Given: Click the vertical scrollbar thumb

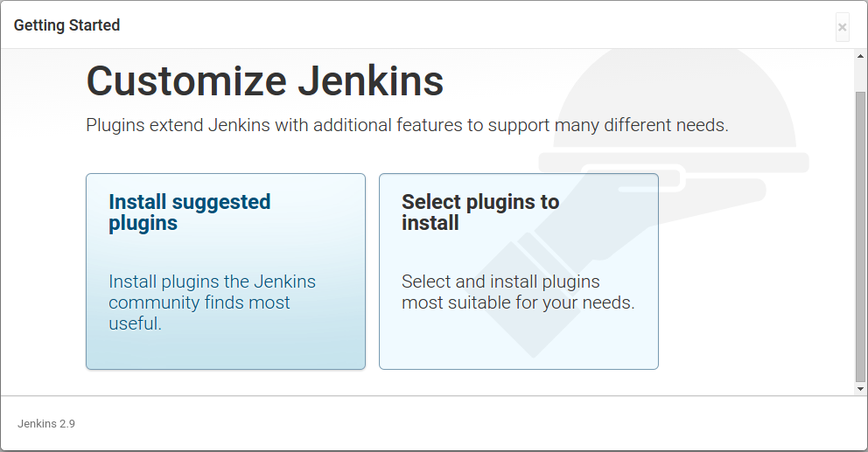Looking at the screenshot, I should pyautogui.click(x=860, y=237).
